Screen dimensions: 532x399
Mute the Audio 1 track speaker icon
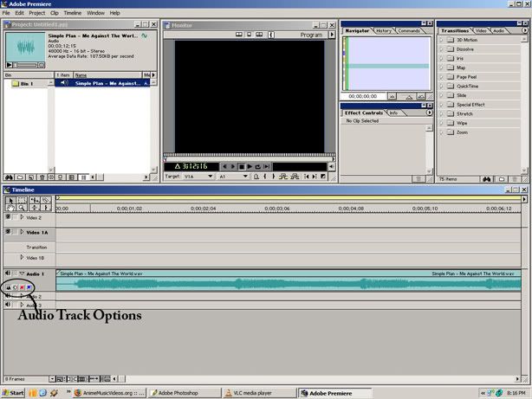coord(8,273)
